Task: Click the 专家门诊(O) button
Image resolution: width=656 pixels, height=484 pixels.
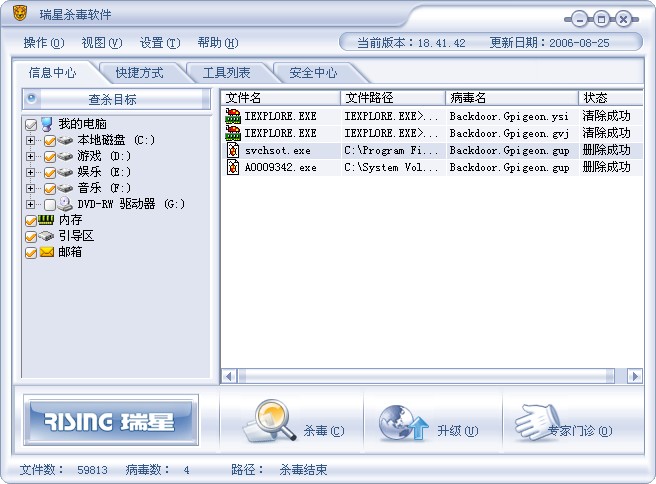Action: tap(572, 422)
